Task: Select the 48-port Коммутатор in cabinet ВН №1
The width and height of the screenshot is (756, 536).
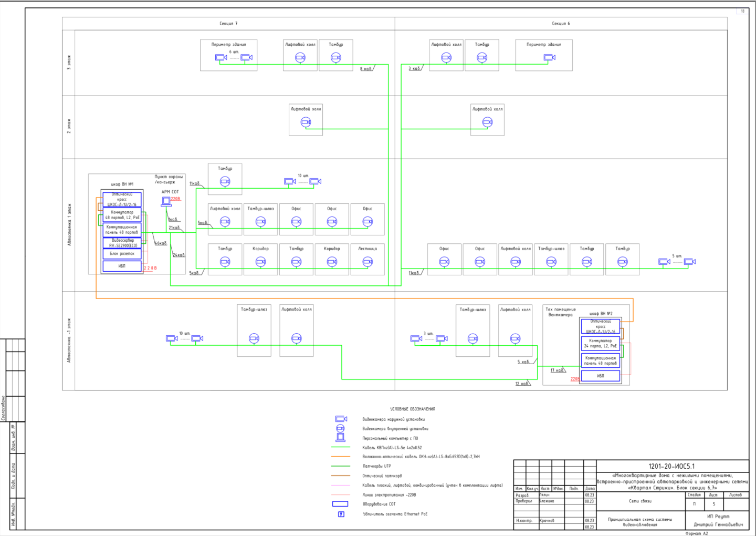Action: point(122,214)
